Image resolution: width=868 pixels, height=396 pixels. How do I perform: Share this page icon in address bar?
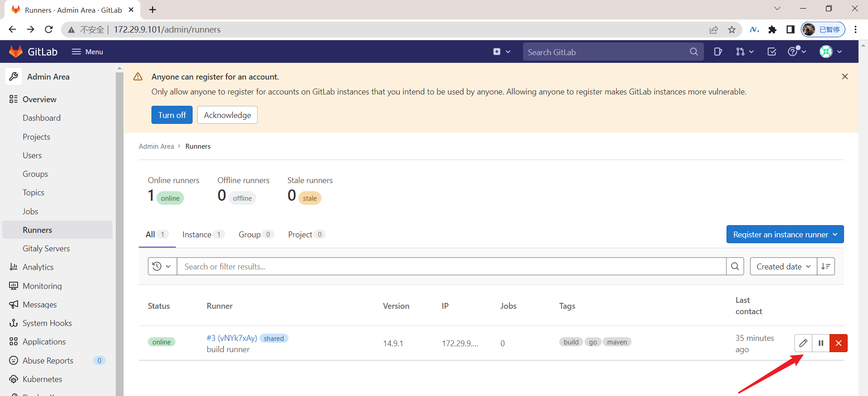point(714,30)
